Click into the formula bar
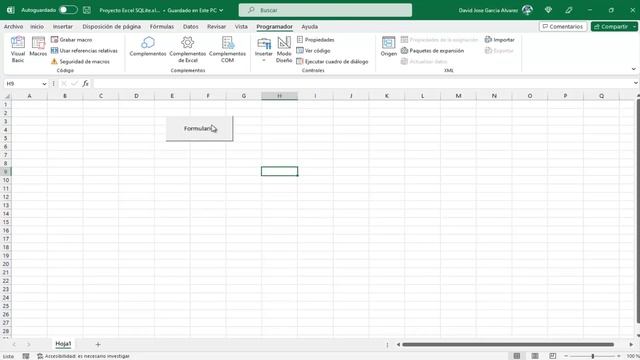640x360 pixels. [x=362, y=84]
